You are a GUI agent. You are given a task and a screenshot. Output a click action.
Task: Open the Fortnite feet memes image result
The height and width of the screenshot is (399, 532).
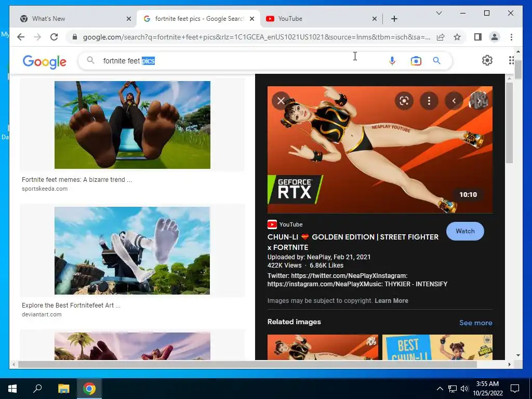[x=132, y=125]
